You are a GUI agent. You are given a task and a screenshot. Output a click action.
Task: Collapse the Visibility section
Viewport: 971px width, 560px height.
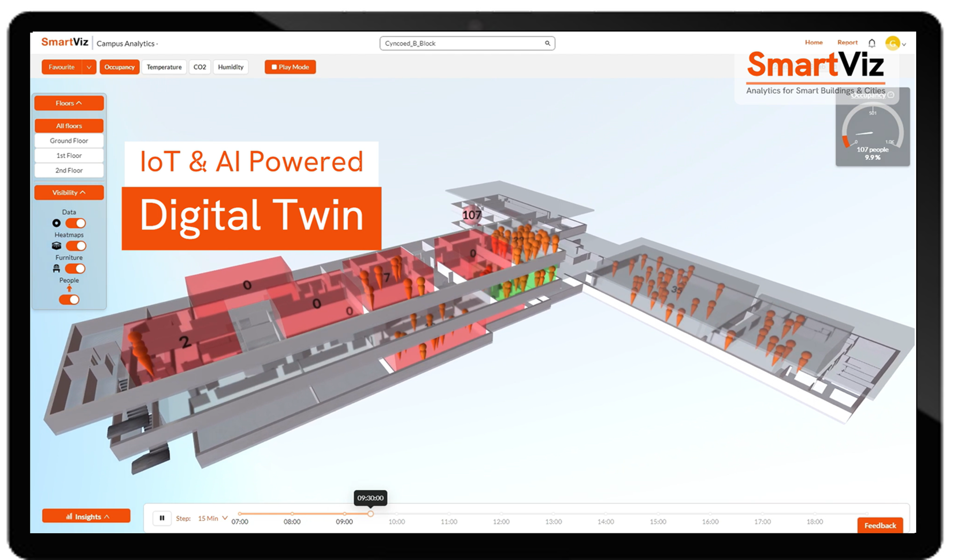click(x=69, y=192)
